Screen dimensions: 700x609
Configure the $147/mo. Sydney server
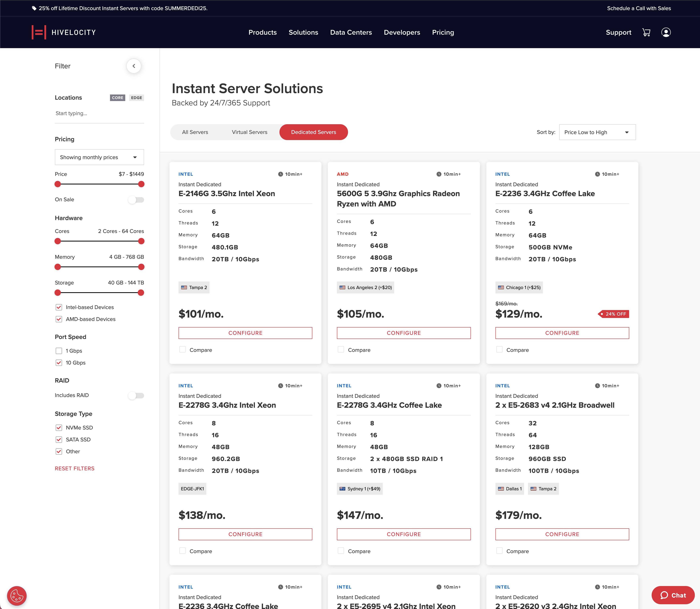click(x=404, y=534)
